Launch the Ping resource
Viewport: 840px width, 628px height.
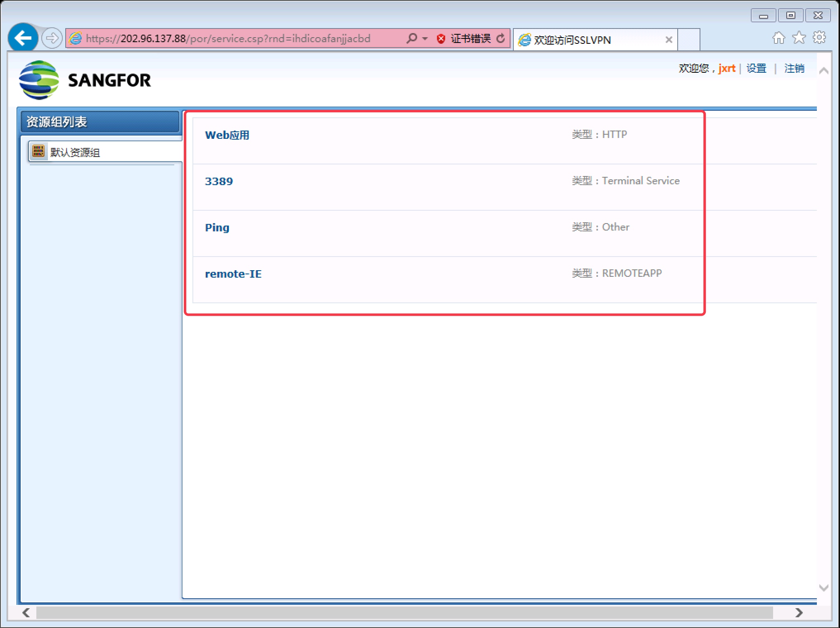click(217, 228)
